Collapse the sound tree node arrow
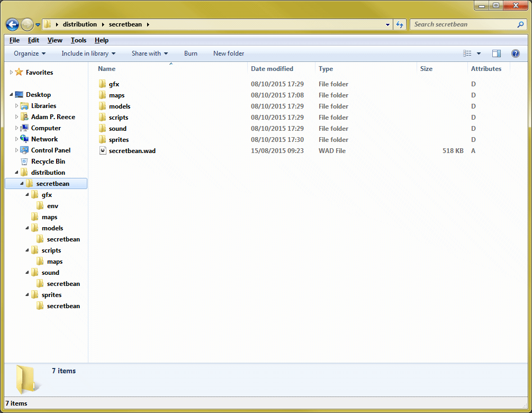Screen dimensions: 532x413 tap(27, 273)
